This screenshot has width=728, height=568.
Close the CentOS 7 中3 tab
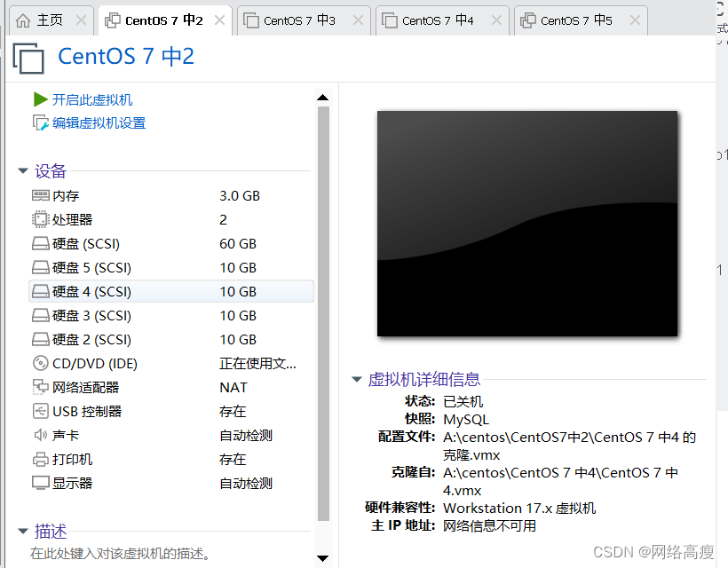(x=358, y=20)
